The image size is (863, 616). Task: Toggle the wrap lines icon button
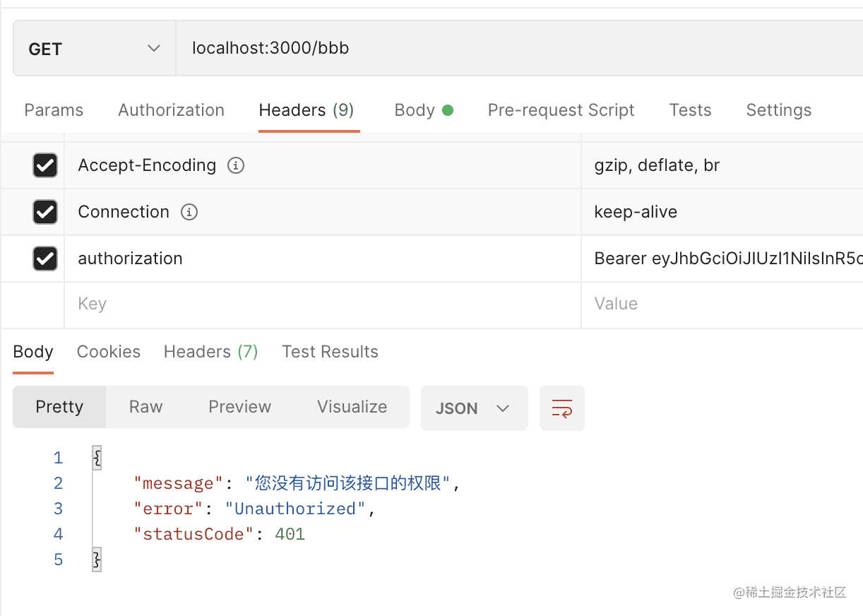pyautogui.click(x=562, y=408)
